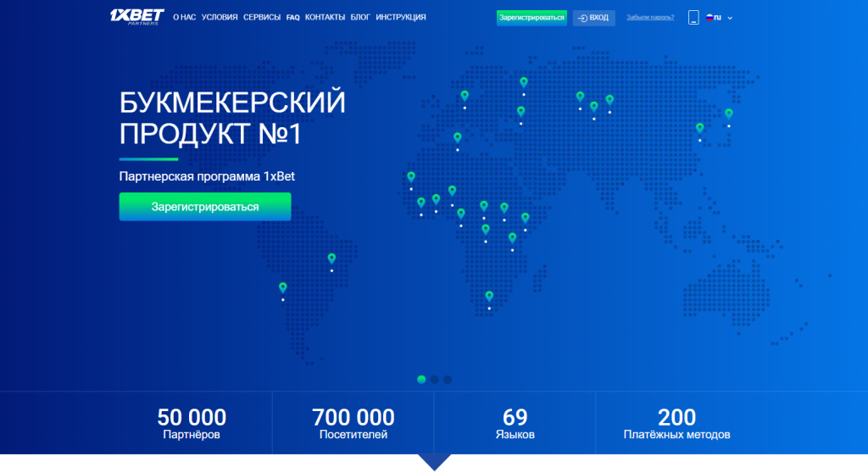Click the Russian flag language icon
Viewport: 868px width, 473px height.
point(709,18)
